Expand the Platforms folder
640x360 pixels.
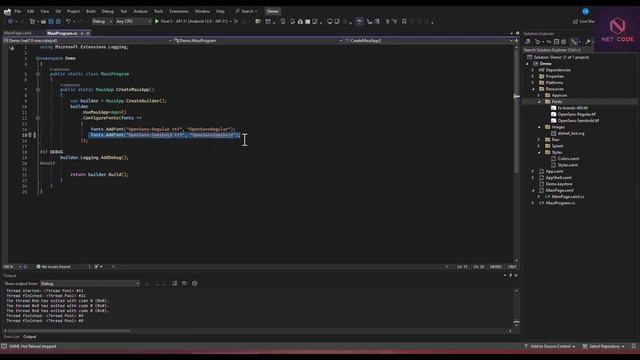[x=533, y=83]
